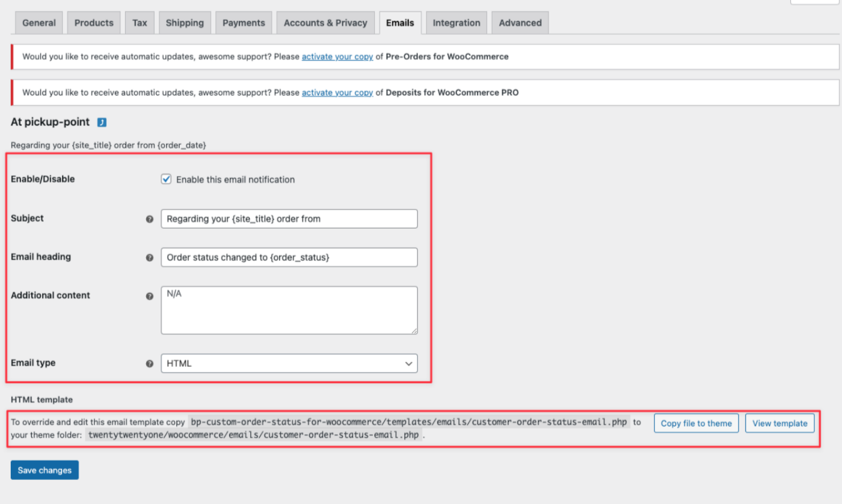Follow activate your copy link for Pre-Orders
842x504 pixels.
(337, 57)
